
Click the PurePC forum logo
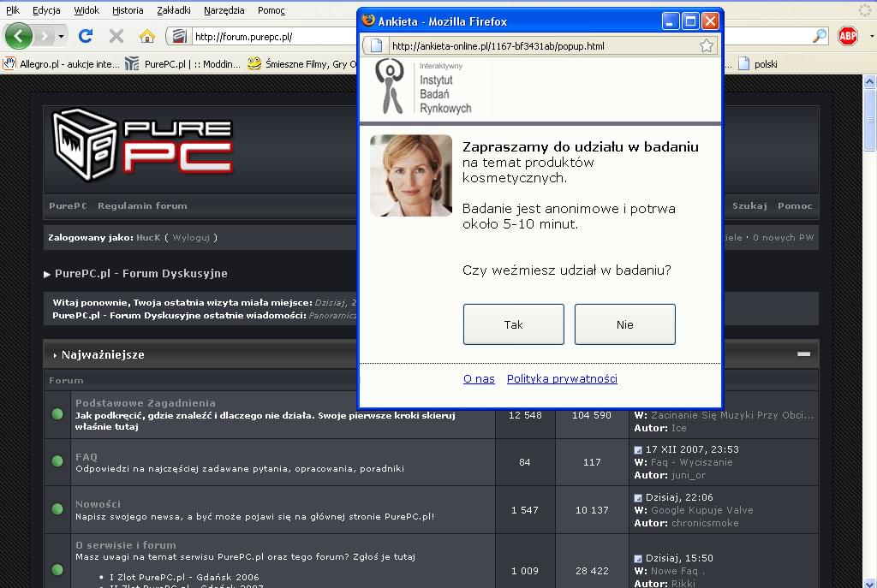pos(143,146)
